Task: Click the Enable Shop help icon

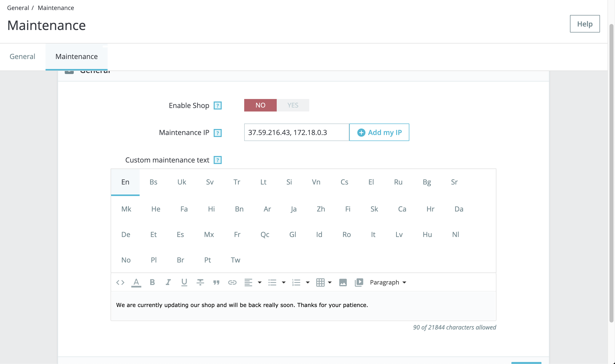Action: tap(217, 105)
